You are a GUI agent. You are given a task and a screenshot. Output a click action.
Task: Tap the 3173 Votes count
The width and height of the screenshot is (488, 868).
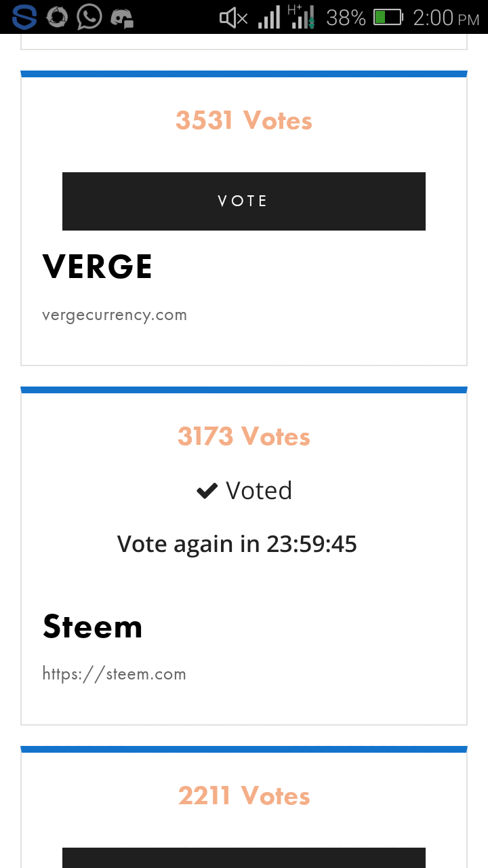[x=244, y=437]
